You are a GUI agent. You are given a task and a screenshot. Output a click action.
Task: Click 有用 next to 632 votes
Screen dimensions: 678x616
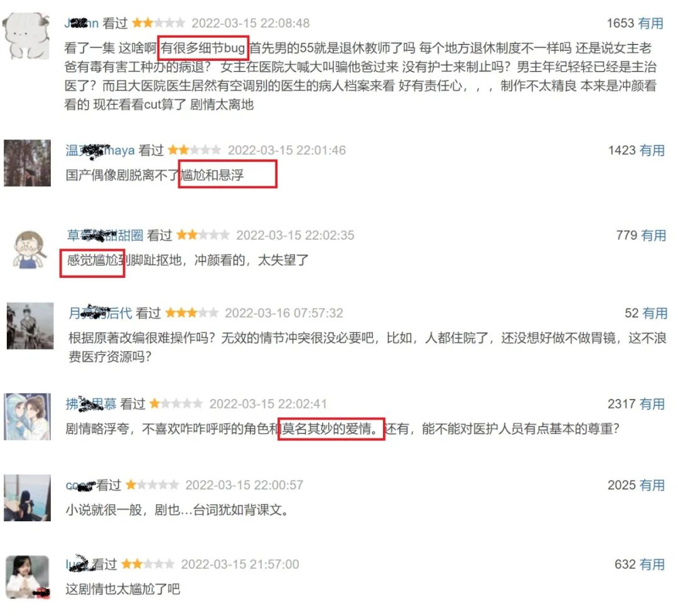click(x=652, y=564)
